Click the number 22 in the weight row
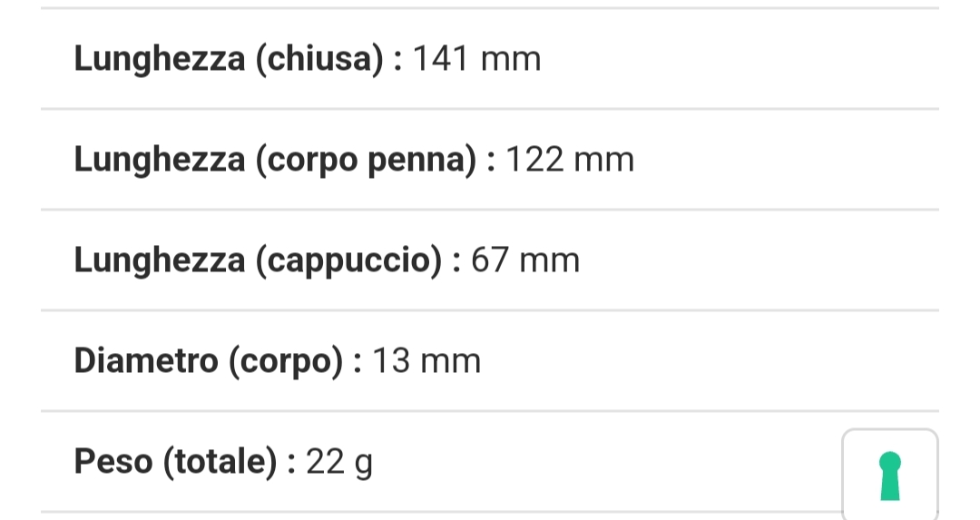This screenshot has height=520, width=980. tap(325, 463)
